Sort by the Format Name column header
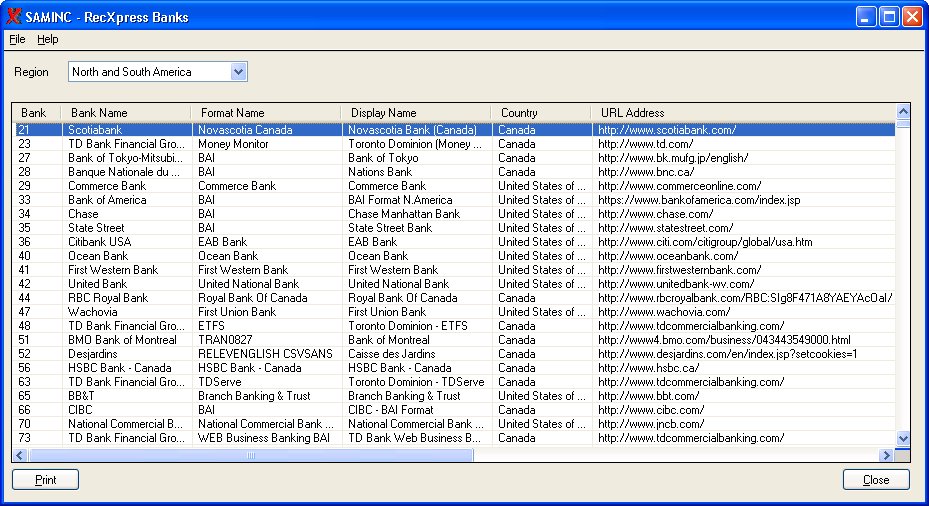Screen dimensions: 929x506 266,113
